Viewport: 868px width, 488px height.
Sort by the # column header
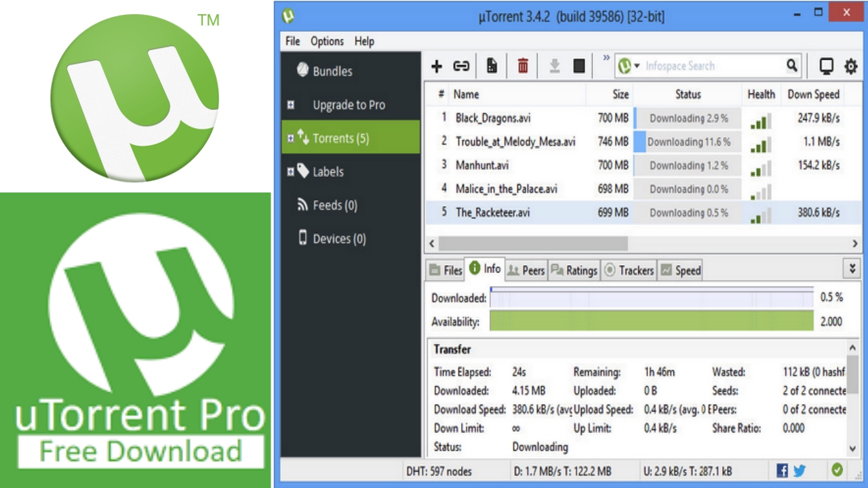pyautogui.click(x=441, y=94)
